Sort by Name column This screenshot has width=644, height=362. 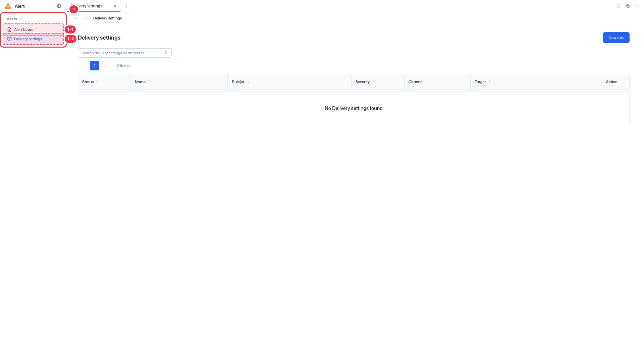150,82
